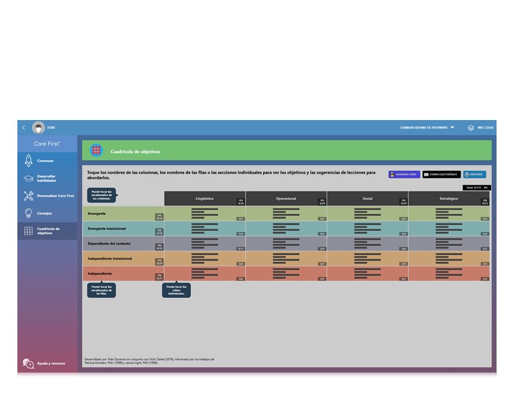
Task: Open the Cambiar Idioma de Pathways dropdown
Action: coord(426,127)
